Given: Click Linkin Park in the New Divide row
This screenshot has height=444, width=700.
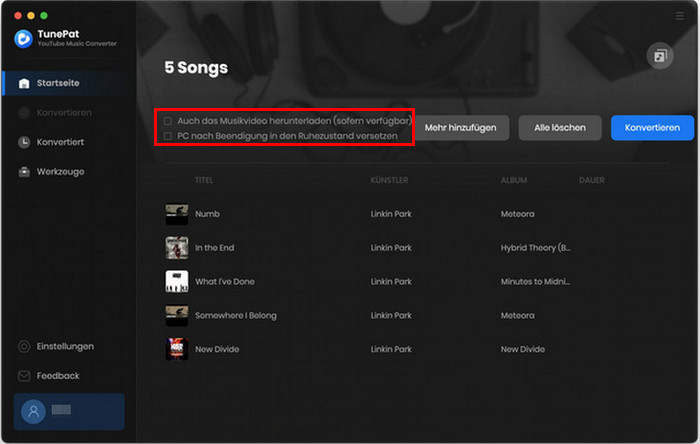Looking at the screenshot, I should (x=391, y=349).
